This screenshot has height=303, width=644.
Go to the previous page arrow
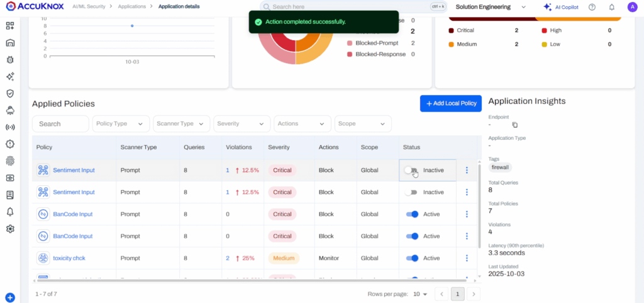coord(441,294)
